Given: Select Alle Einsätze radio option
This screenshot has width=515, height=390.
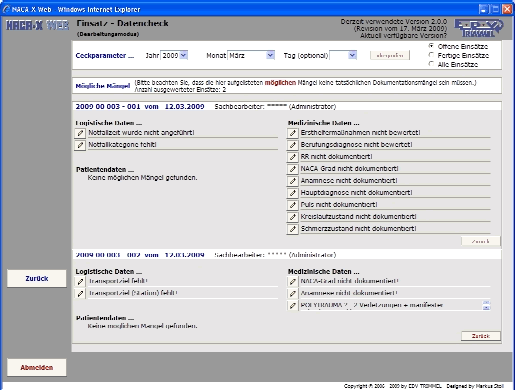Looking at the screenshot, I should [x=431, y=64].
